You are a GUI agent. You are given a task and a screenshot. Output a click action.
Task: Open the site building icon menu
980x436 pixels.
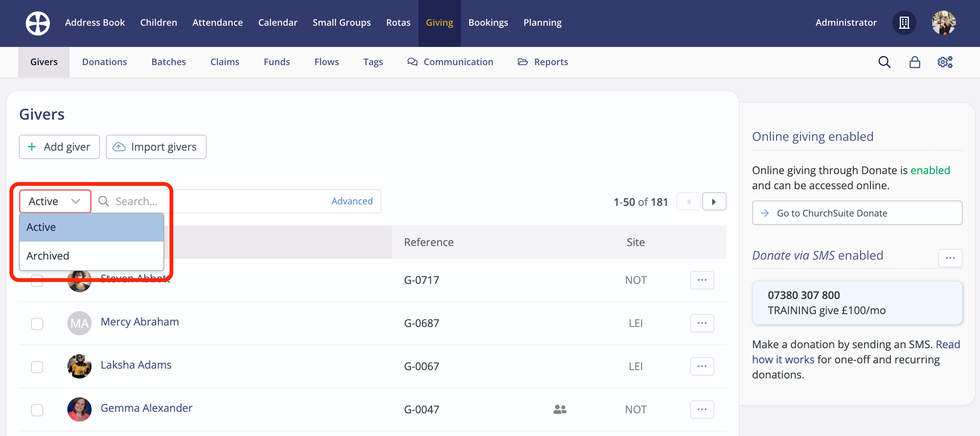[904, 23]
